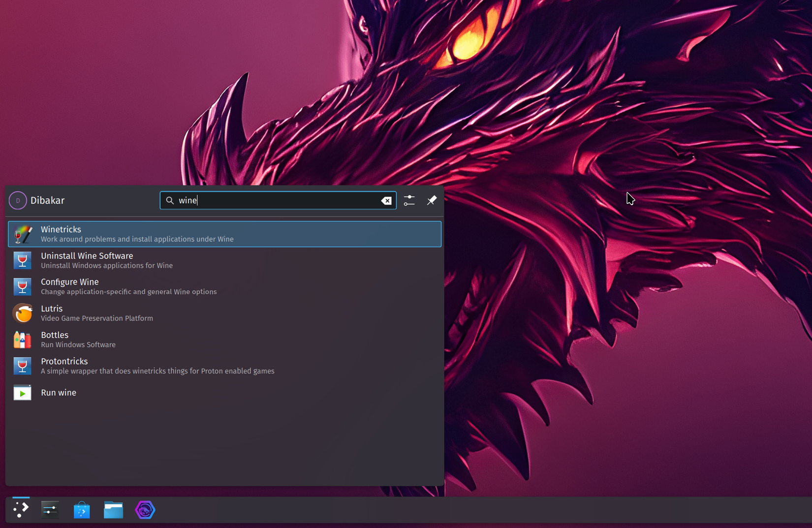Click the Bottles icon
The width and height of the screenshot is (812, 528).
pyautogui.click(x=23, y=340)
